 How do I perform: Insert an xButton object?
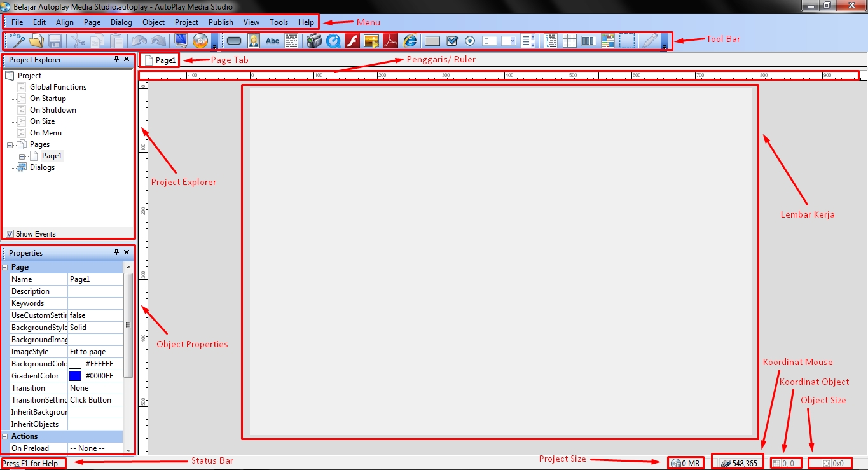[x=432, y=41]
